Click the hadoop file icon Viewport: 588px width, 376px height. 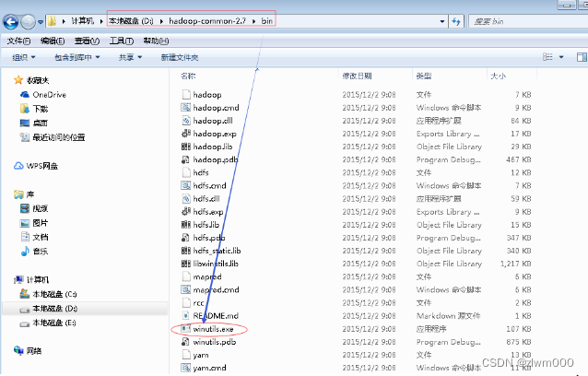(x=186, y=95)
